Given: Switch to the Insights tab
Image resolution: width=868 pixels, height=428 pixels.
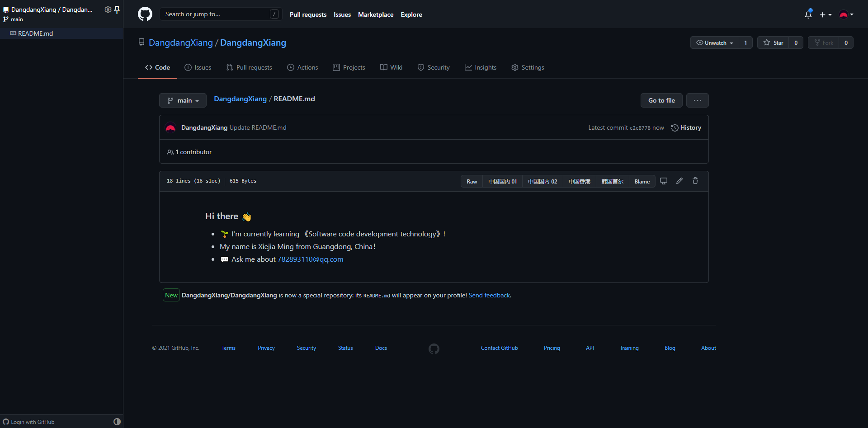Looking at the screenshot, I should [x=481, y=67].
